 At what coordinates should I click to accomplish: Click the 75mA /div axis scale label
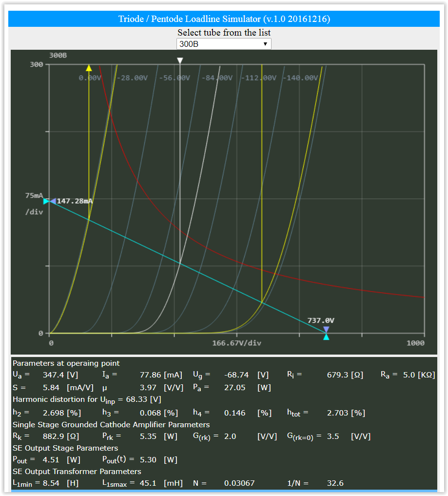[x=34, y=204]
